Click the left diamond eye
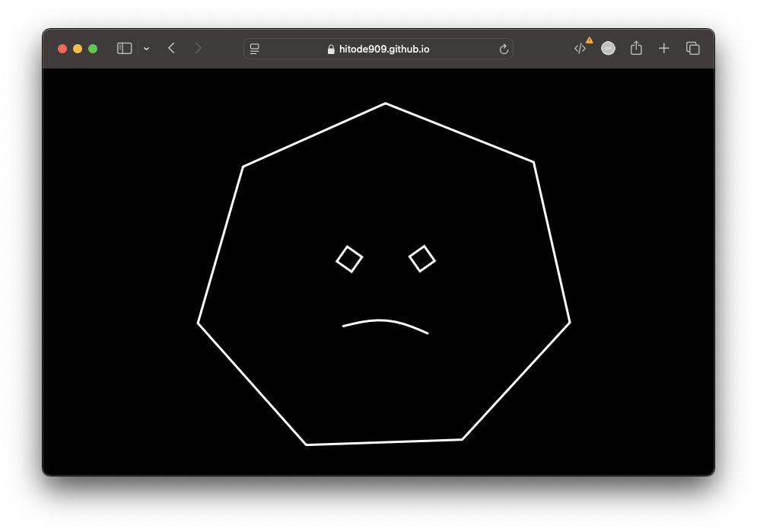 pyautogui.click(x=349, y=260)
